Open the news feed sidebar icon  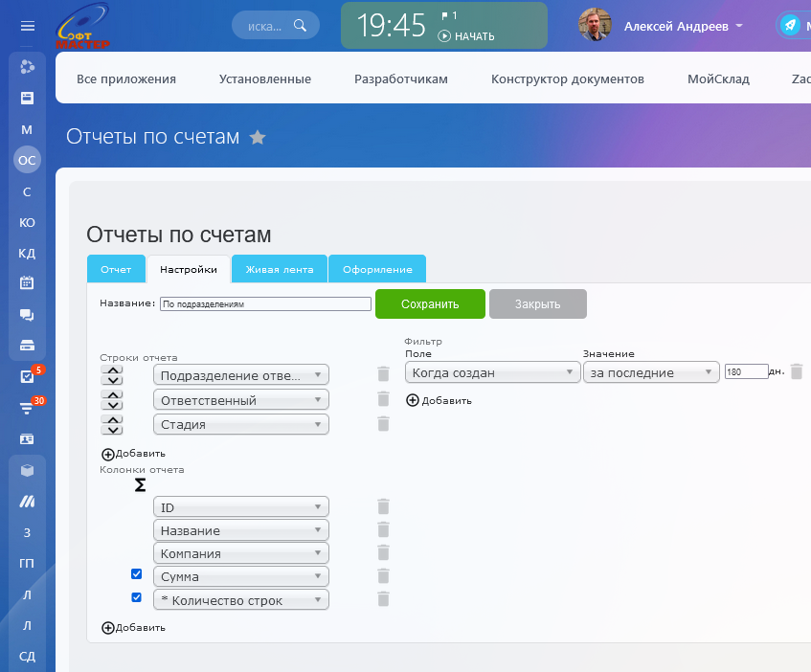(x=27, y=98)
